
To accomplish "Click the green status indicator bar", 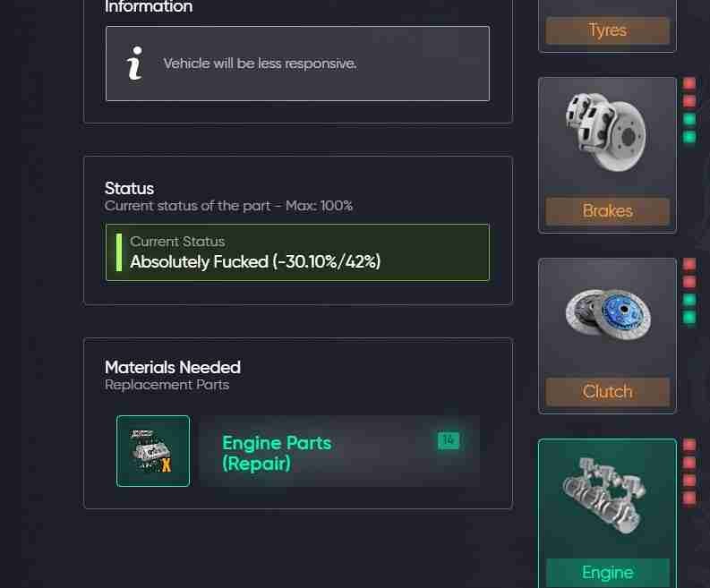I will pyautogui.click(x=119, y=252).
